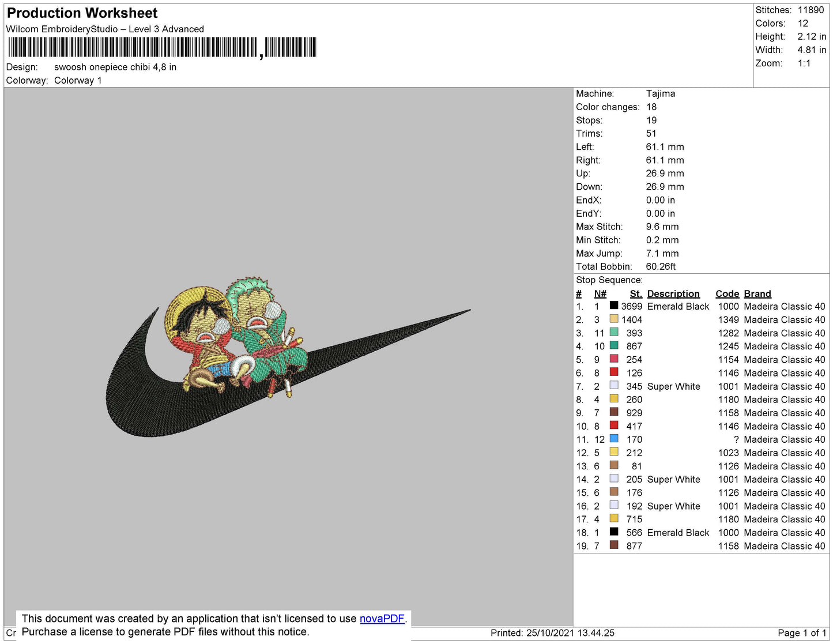The height and width of the screenshot is (644, 833).
Task: Click the Production Worksheet title
Action: 82,13
